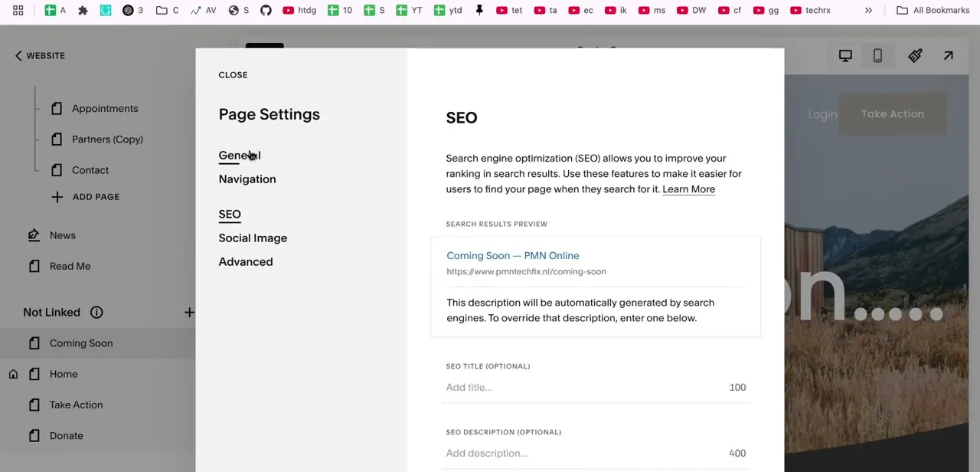Open the 'C' bookmark folder
Screen dimensions: 980x472
pos(167,10)
